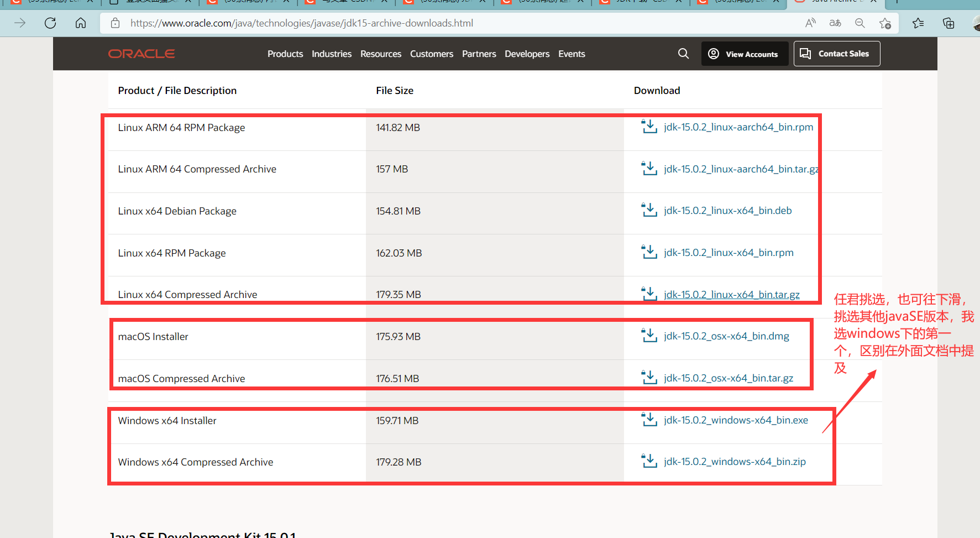Open the jdk-15.0.2_linux-x64_bin.tar.gz download link
This screenshot has height=538, width=980.
(x=731, y=294)
